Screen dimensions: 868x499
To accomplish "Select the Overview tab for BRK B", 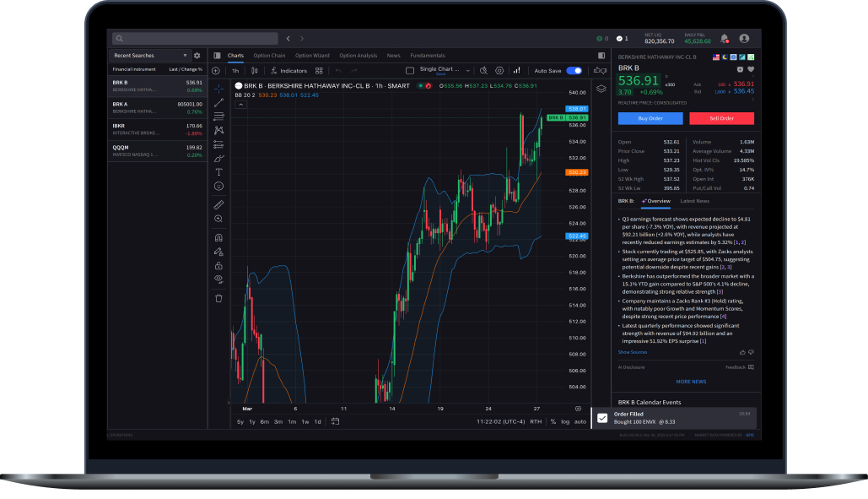I will click(656, 201).
